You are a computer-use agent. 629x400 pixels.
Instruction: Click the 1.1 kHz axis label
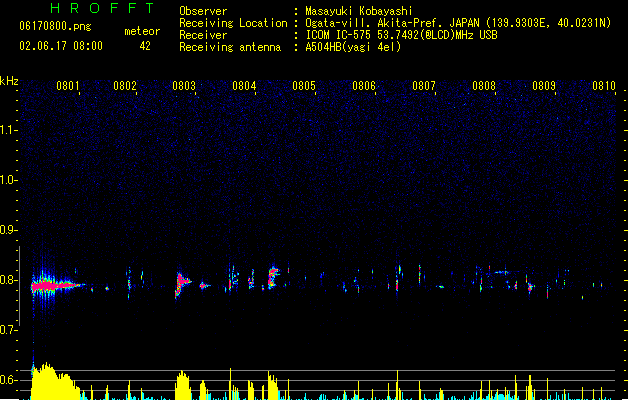(x=8, y=130)
